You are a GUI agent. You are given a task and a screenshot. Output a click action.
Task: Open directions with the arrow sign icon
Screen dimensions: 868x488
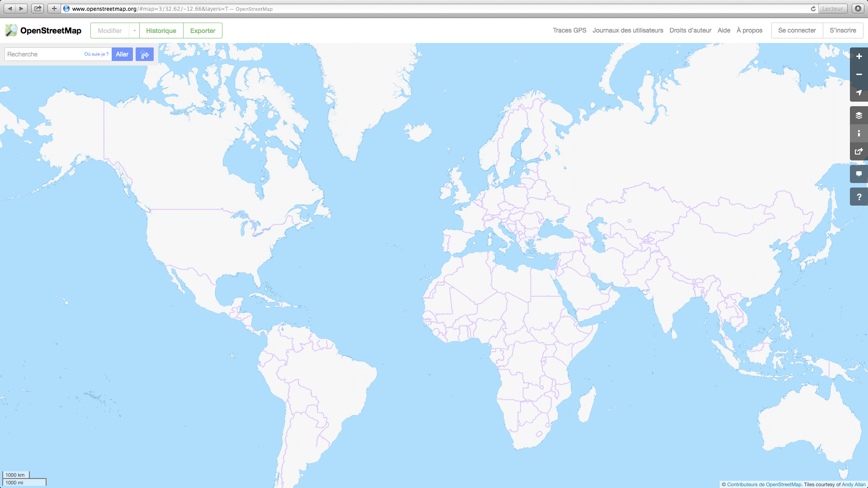[145, 54]
